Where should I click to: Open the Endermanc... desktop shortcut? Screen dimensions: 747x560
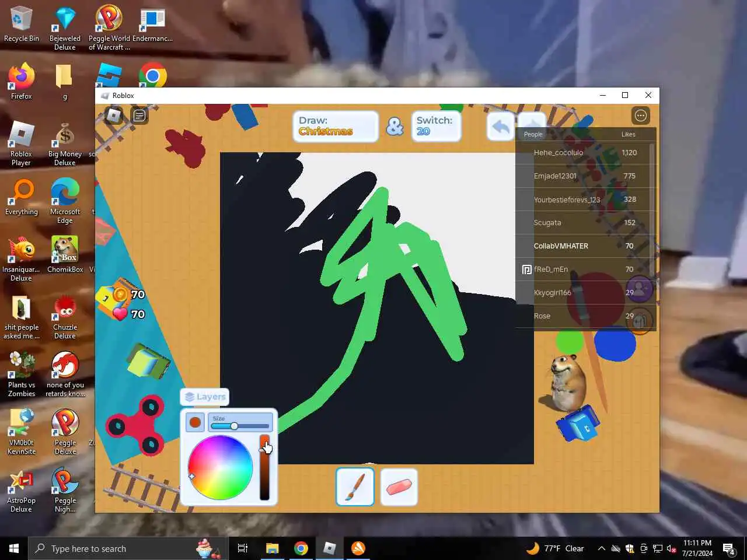click(152, 24)
